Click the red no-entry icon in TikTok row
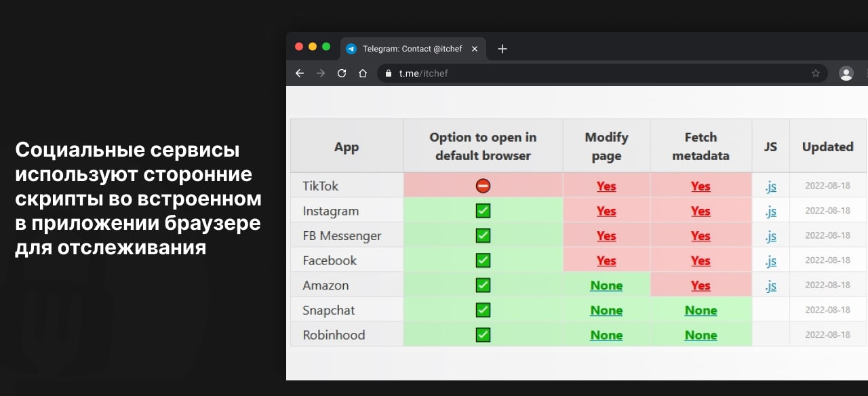The height and width of the screenshot is (396, 868). point(483,186)
